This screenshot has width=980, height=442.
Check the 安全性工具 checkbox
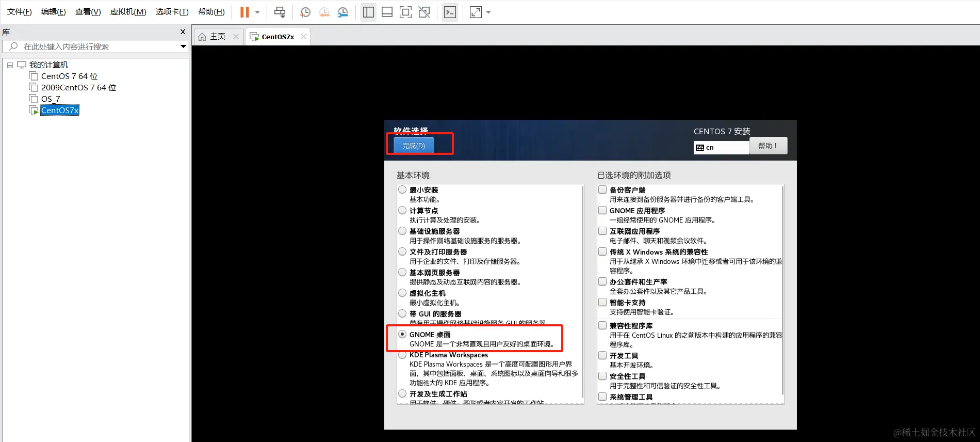click(602, 376)
